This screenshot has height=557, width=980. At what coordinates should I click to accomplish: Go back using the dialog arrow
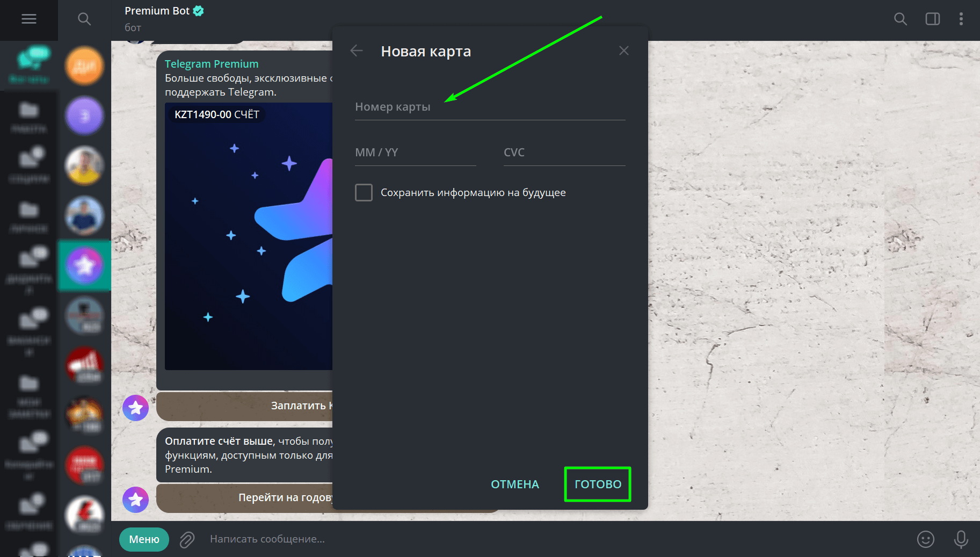[x=357, y=51]
